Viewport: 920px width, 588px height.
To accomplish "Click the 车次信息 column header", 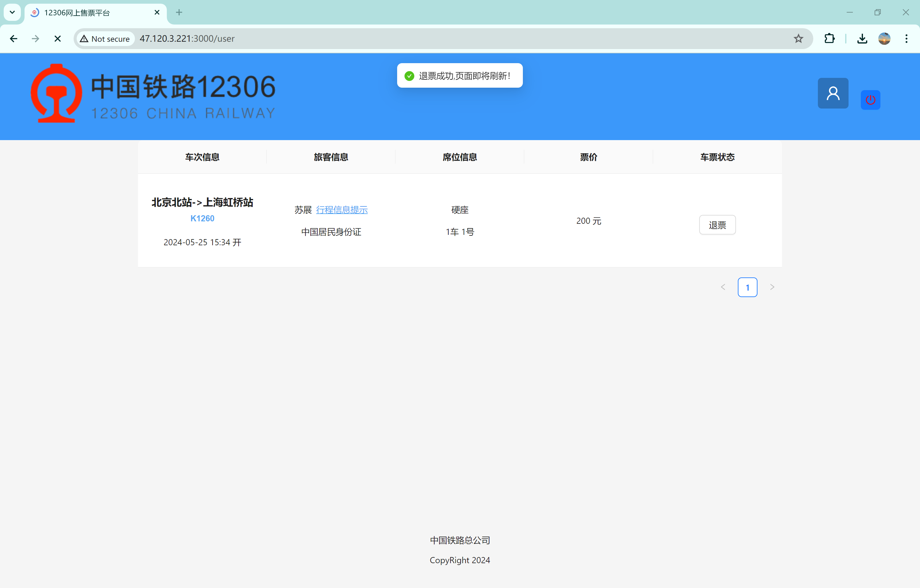I will point(202,157).
